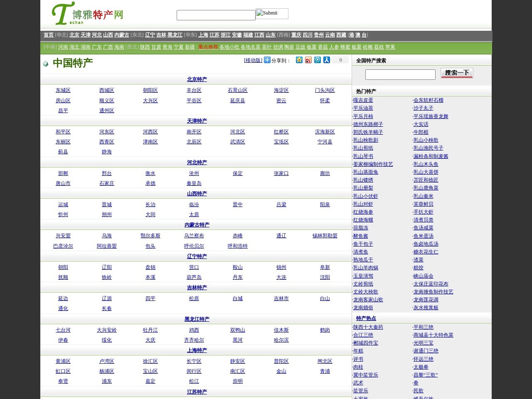The width and height of the screenshot is (532, 399).
Task: Click the share count bubble
Action: tap(340, 60)
